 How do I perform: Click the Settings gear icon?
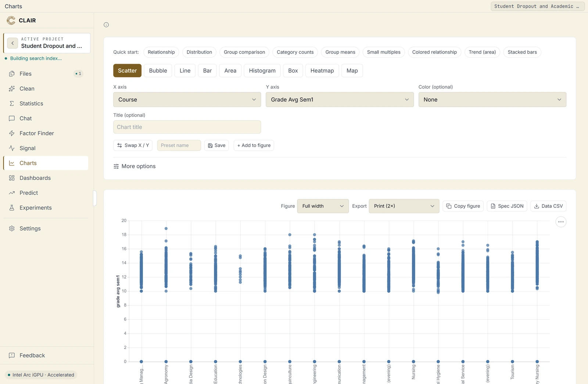[x=12, y=228]
